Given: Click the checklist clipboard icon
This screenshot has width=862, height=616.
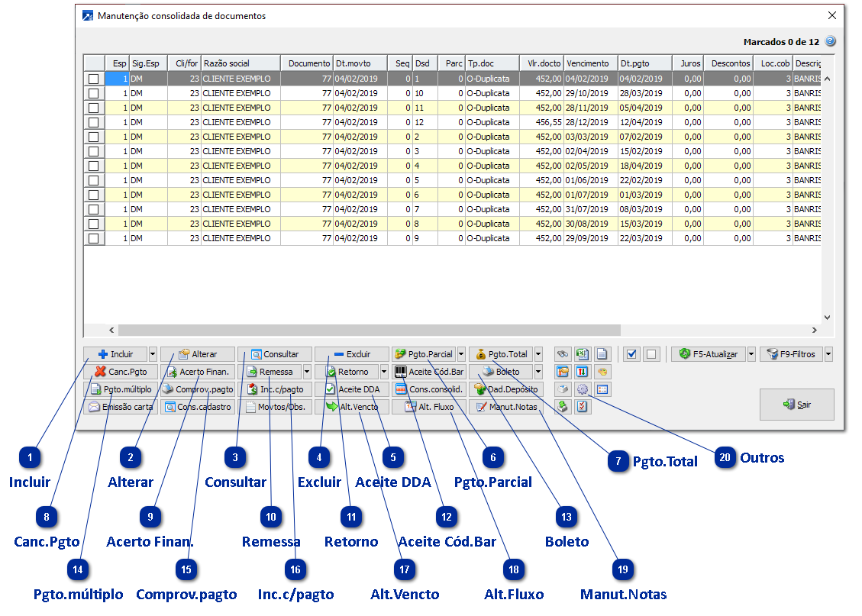Looking at the screenshot, I should click(582, 407).
